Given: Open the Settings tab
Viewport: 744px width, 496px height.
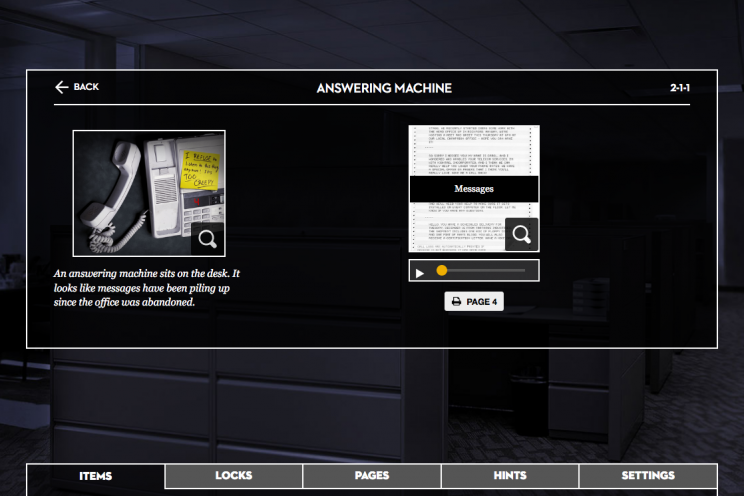Looking at the screenshot, I should (648, 476).
